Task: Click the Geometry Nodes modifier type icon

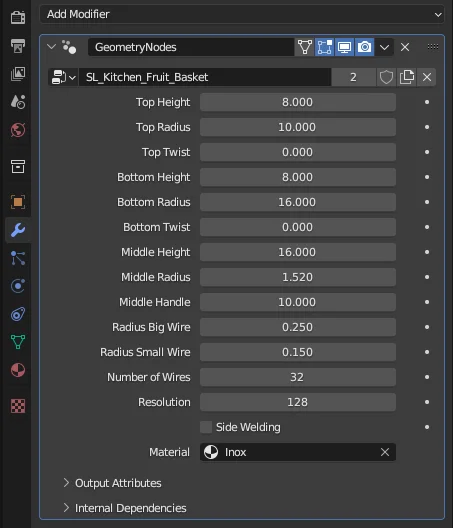Action: (69, 47)
